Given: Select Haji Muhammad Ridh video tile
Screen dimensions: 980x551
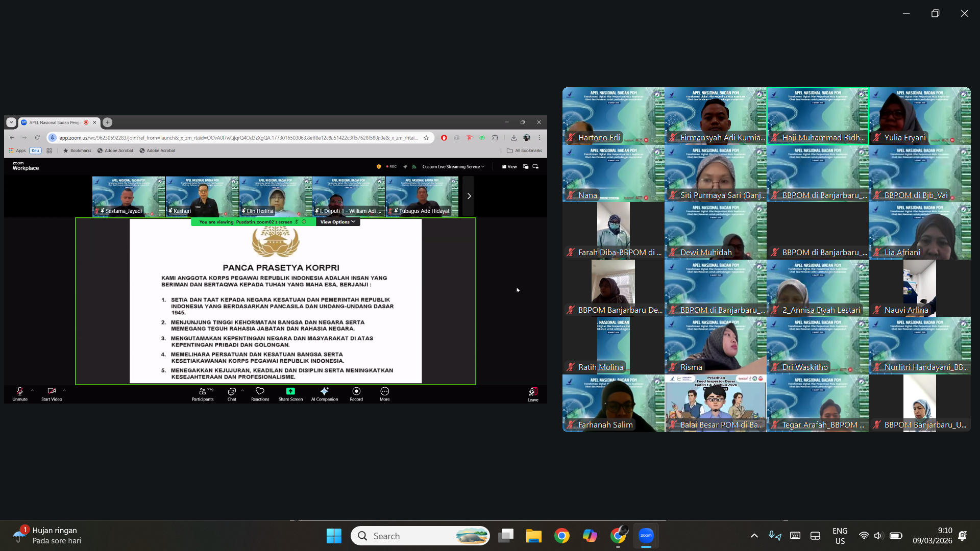Looking at the screenshot, I should click(817, 116).
